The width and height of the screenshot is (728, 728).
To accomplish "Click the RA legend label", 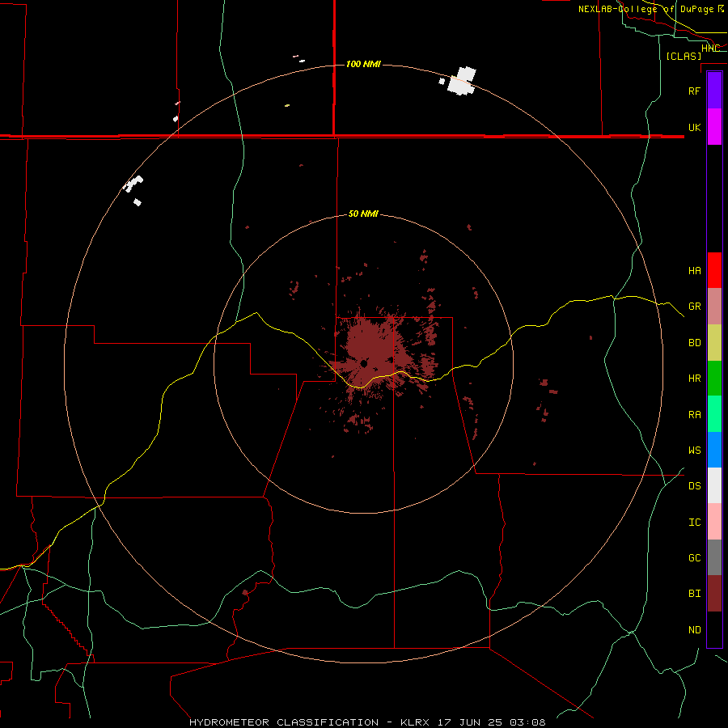I will [694, 415].
